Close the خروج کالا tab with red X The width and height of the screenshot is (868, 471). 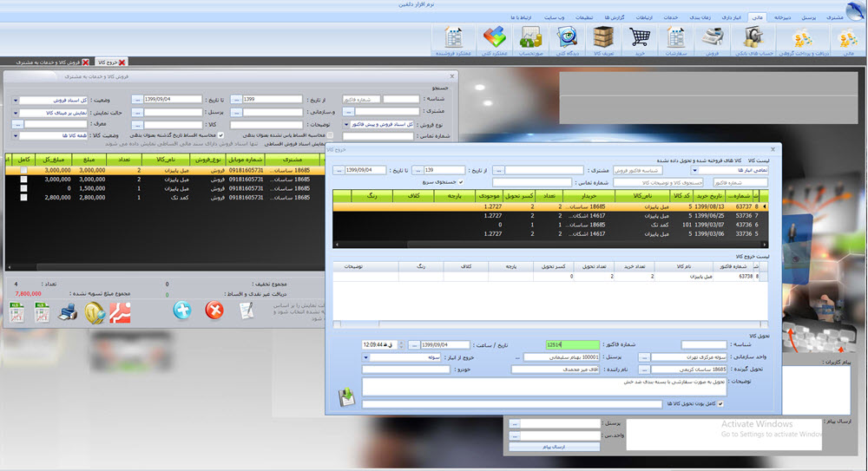[x=122, y=62]
